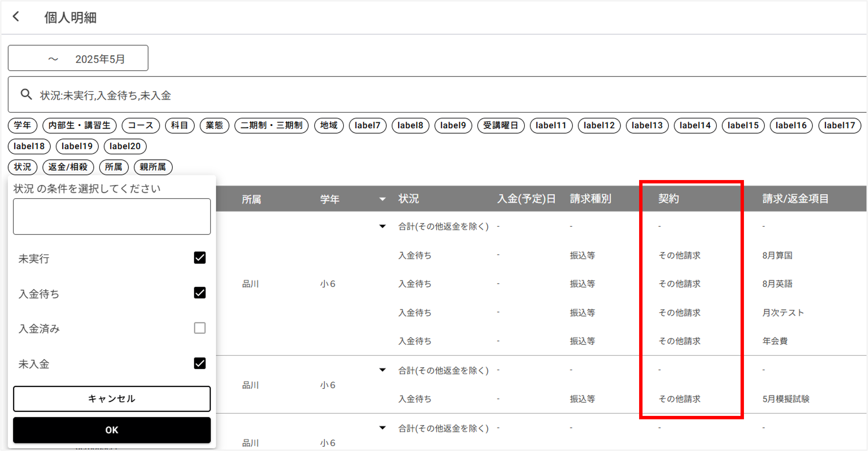Screen dimensions: 868x451
Task: Click the 状況 condition text field
Action: (x=112, y=216)
